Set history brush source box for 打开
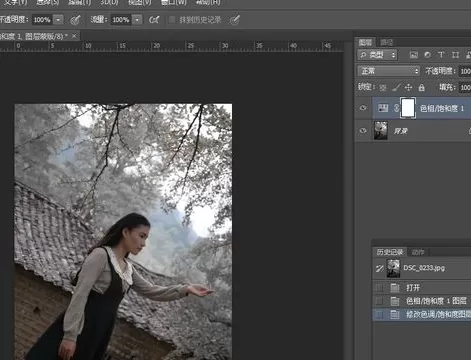The image size is (471, 360). (379, 288)
